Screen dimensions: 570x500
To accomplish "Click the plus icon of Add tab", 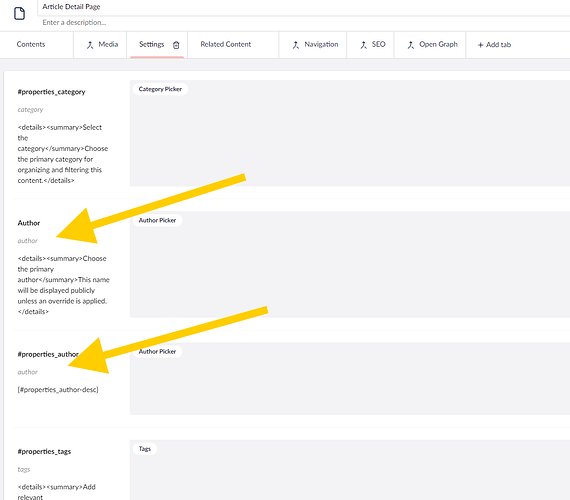I will (x=480, y=45).
